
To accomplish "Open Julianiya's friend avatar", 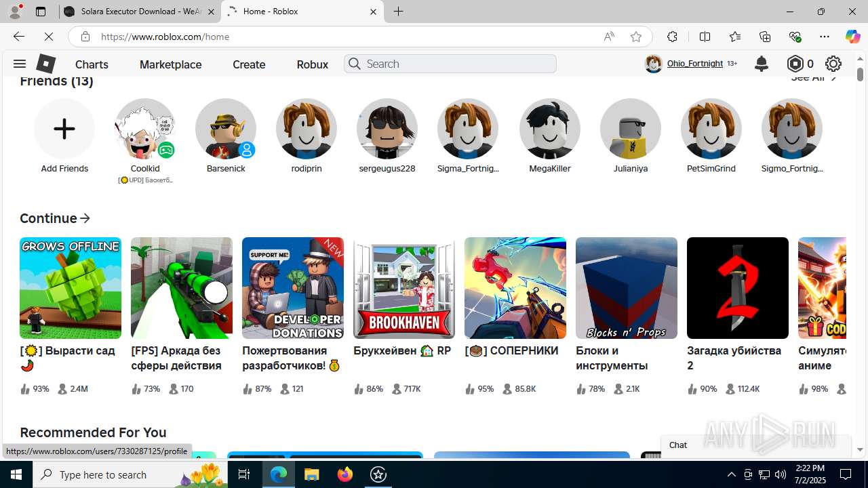I will 631,129.
